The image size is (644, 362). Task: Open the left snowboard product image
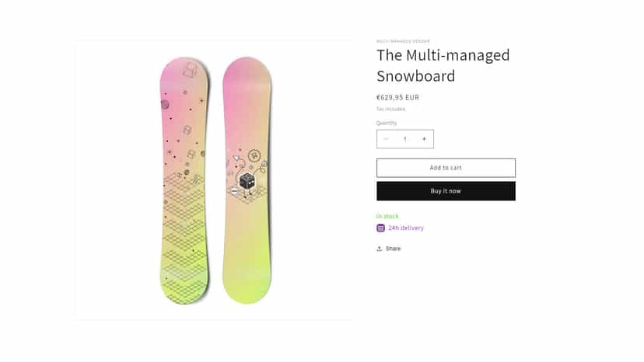184,180
